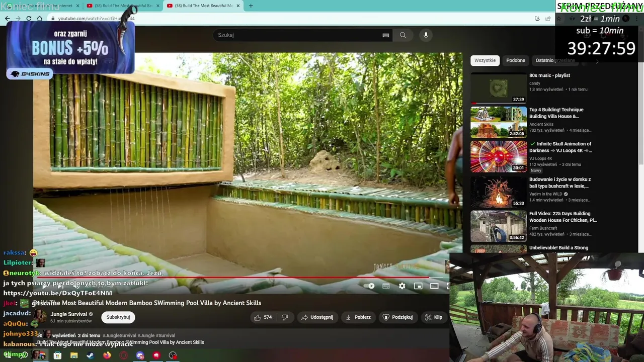Select the Wszystkie filter chip
Screen dimensions: 644x362
tap(485, 60)
